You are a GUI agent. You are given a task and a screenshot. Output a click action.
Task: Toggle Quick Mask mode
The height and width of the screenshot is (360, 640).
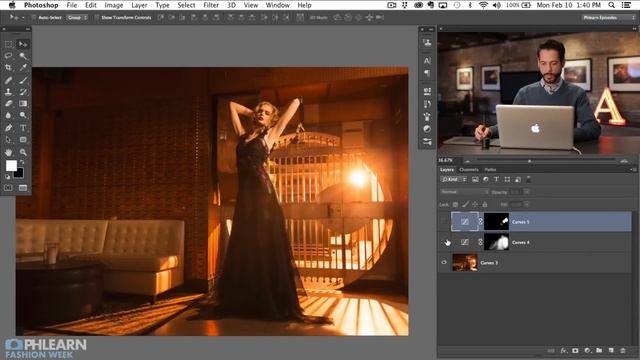pyautogui.click(x=9, y=188)
